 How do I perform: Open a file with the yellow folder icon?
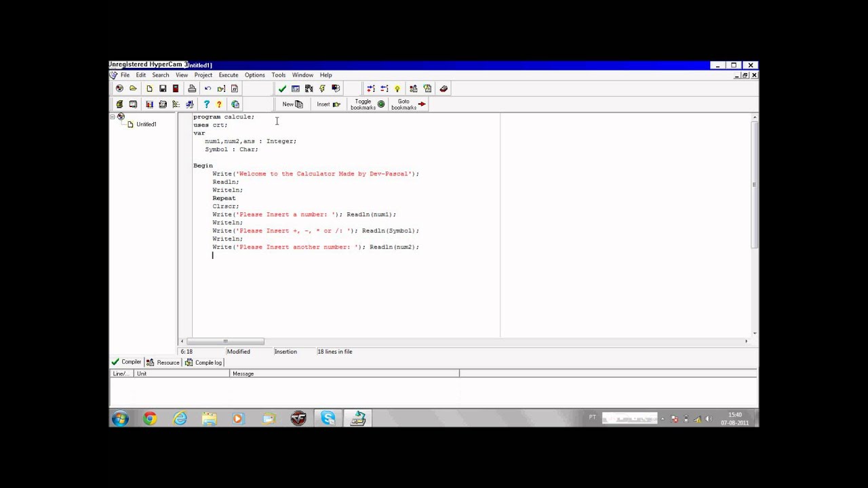pos(133,89)
